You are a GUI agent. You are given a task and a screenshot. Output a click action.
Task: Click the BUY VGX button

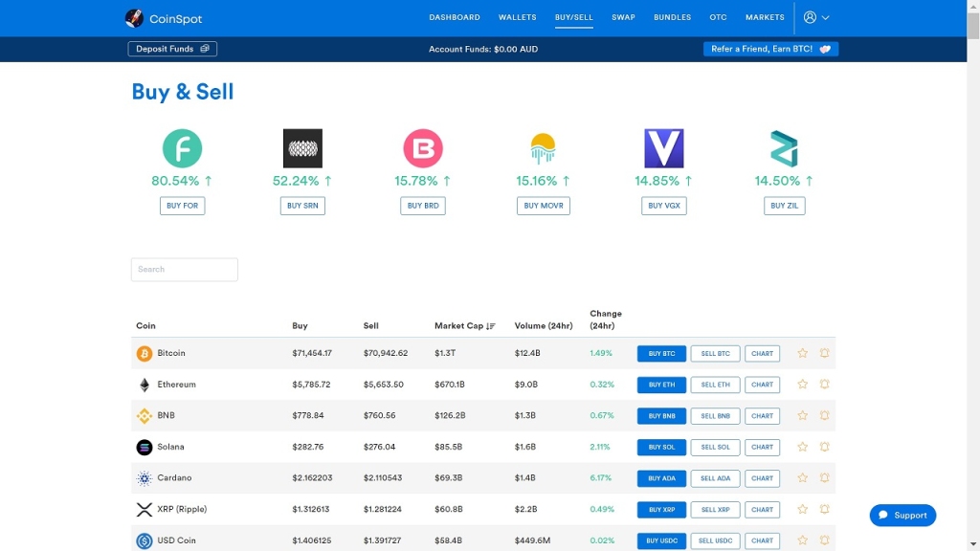click(x=664, y=206)
